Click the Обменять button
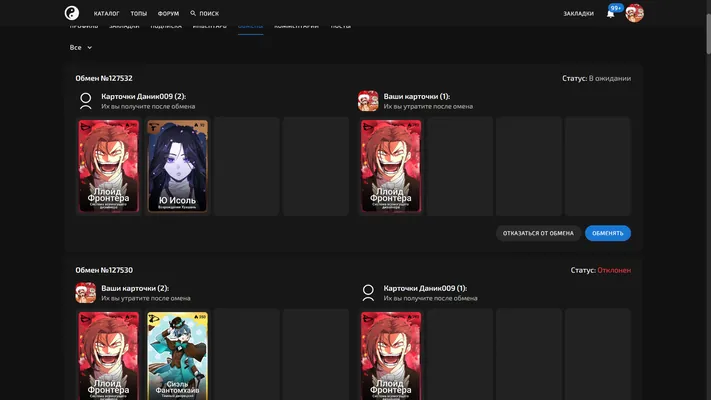The width and height of the screenshot is (711, 400). point(608,233)
